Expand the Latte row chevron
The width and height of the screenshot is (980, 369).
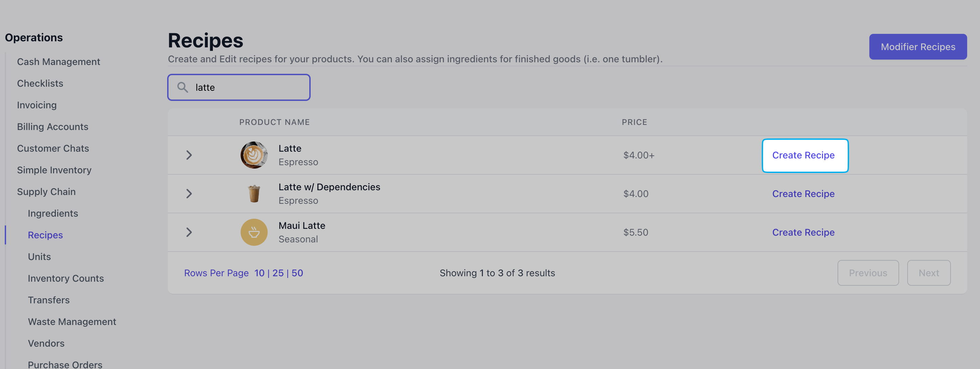click(x=189, y=155)
